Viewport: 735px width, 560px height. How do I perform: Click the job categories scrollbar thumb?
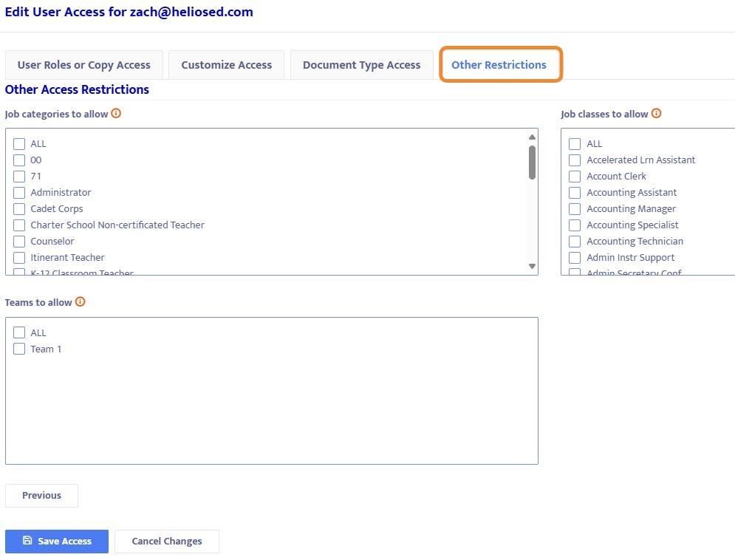(x=532, y=163)
